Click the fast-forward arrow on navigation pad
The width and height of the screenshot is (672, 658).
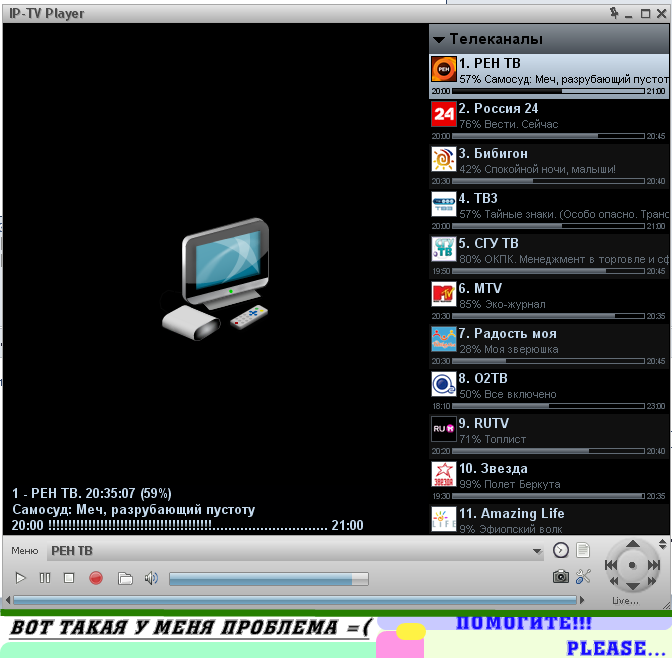pyautogui.click(x=651, y=581)
